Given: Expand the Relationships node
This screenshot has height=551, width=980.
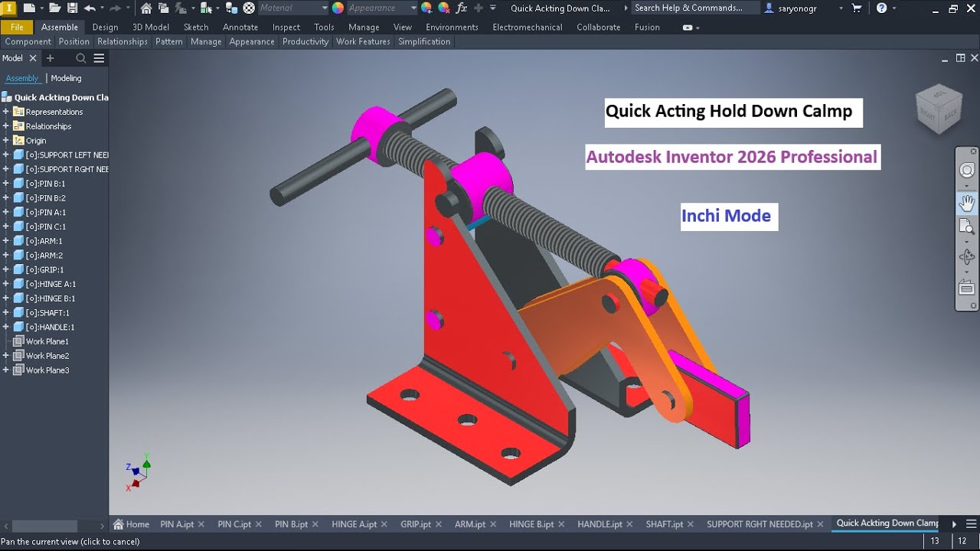Looking at the screenshot, I should tap(5, 126).
